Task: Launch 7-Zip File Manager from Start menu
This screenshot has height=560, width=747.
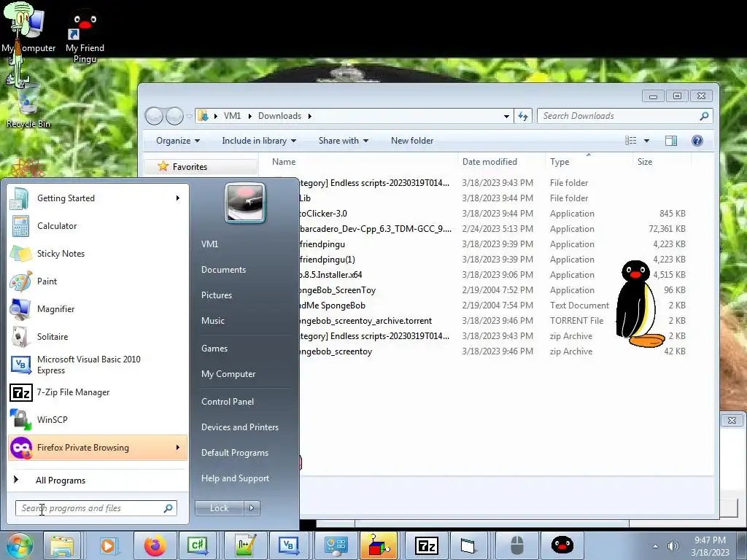Action: [98, 392]
